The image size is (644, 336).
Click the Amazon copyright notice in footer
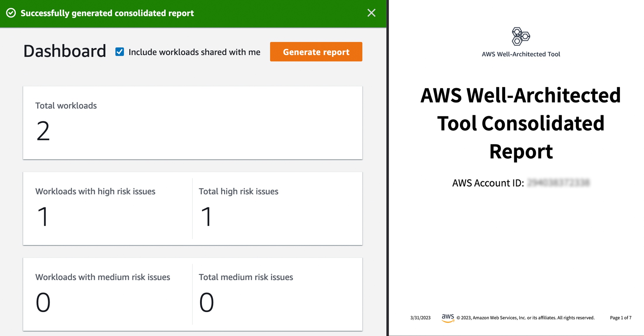tap(526, 318)
